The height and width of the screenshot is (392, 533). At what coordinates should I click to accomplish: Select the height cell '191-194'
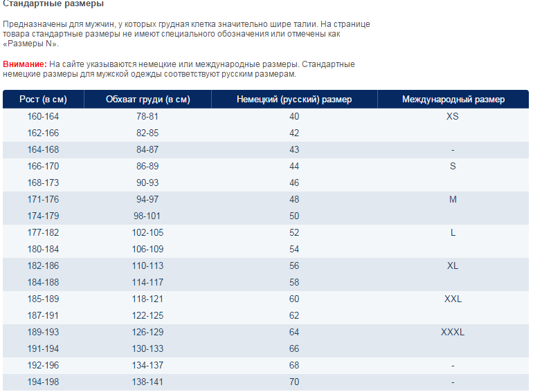pyautogui.click(x=43, y=348)
